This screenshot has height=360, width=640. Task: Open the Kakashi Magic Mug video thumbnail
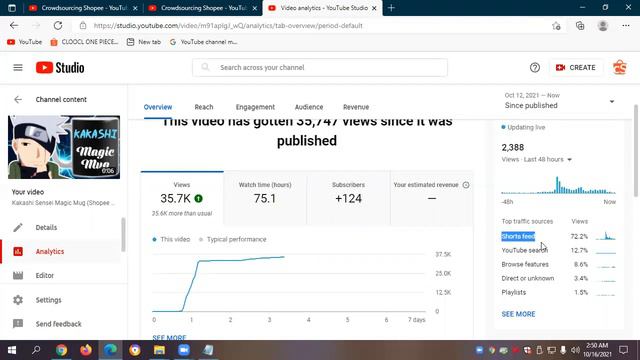(64, 147)
